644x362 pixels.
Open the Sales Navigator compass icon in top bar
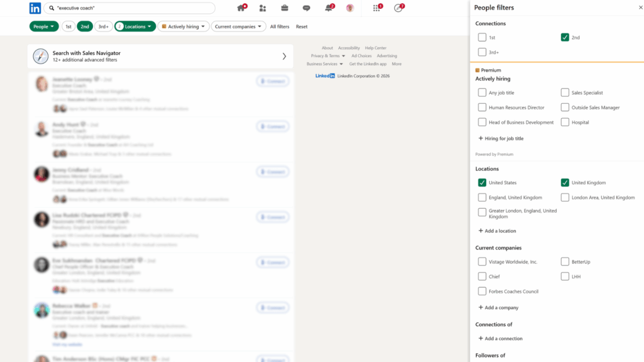click(x=398, y=8)
